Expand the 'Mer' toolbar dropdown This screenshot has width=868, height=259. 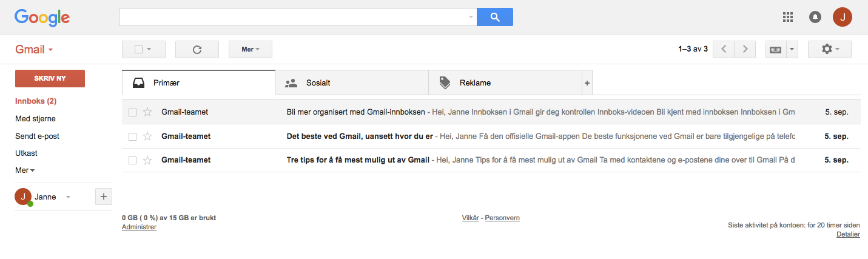tap(250, 50)
